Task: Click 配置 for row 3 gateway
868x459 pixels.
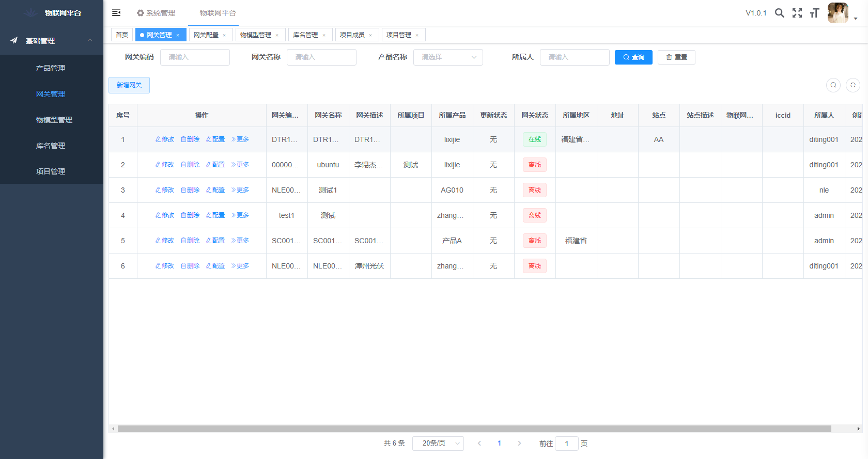Action: coord(215,190)
